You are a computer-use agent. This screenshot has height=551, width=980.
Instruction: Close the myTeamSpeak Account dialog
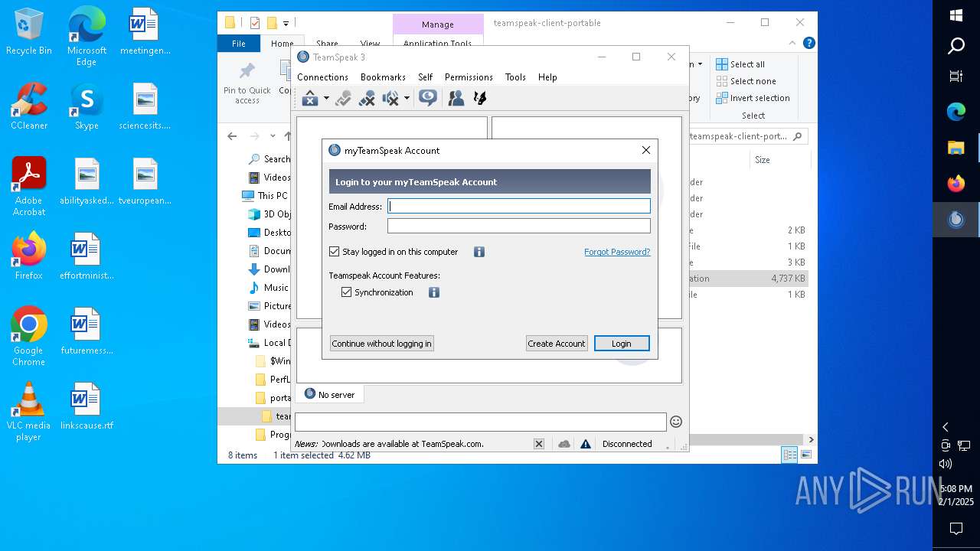point(646,150)
